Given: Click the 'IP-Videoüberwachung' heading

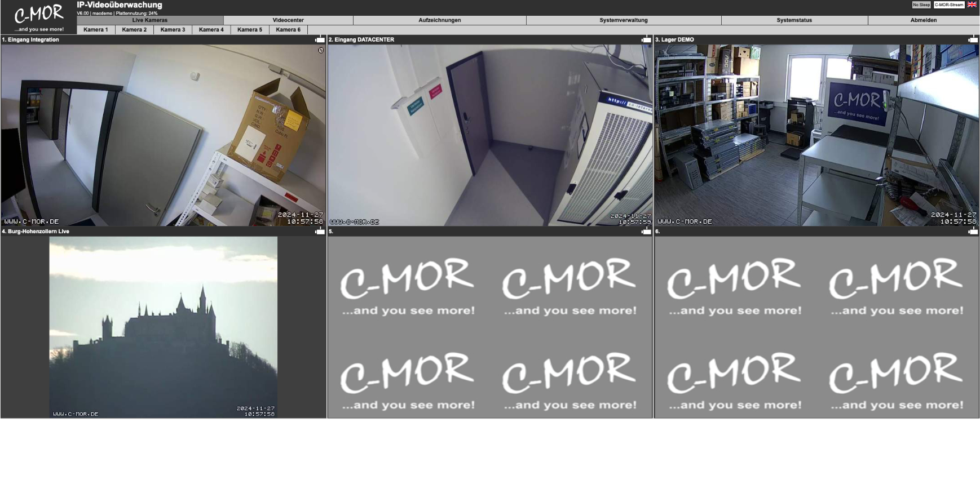Looking at the screenshot, I should (120, 5).
